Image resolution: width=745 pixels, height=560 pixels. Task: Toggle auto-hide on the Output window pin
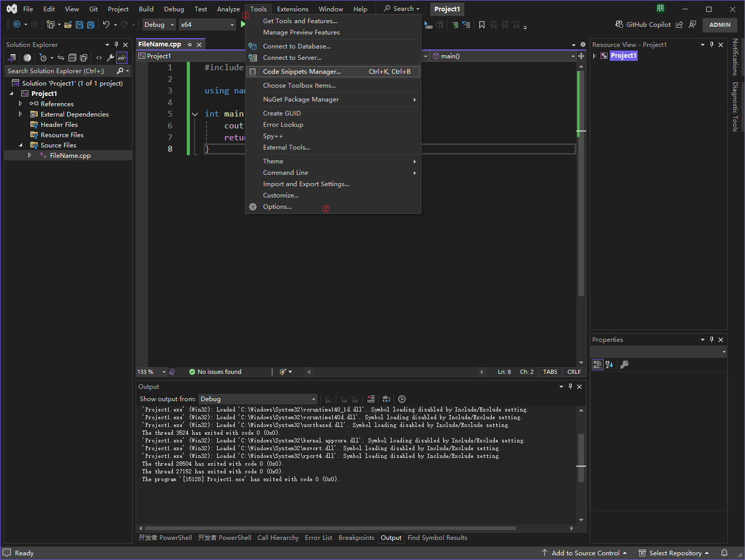coord(570,386)
